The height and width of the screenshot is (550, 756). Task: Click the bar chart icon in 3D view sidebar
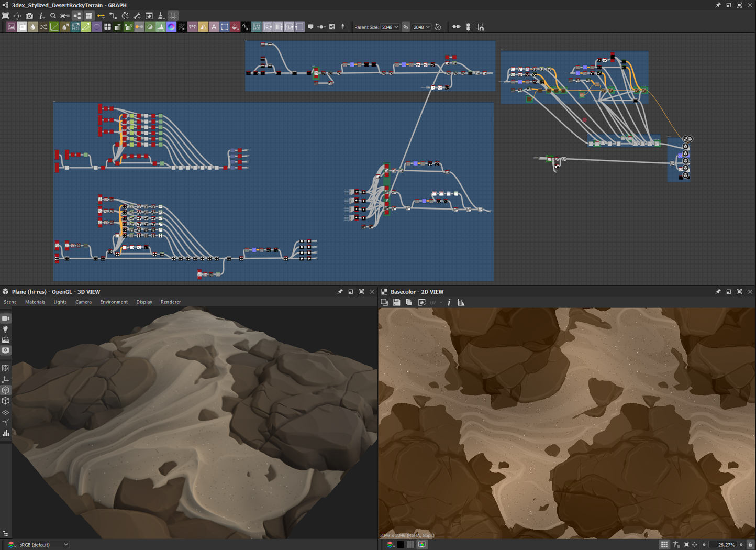pos(6,433)
